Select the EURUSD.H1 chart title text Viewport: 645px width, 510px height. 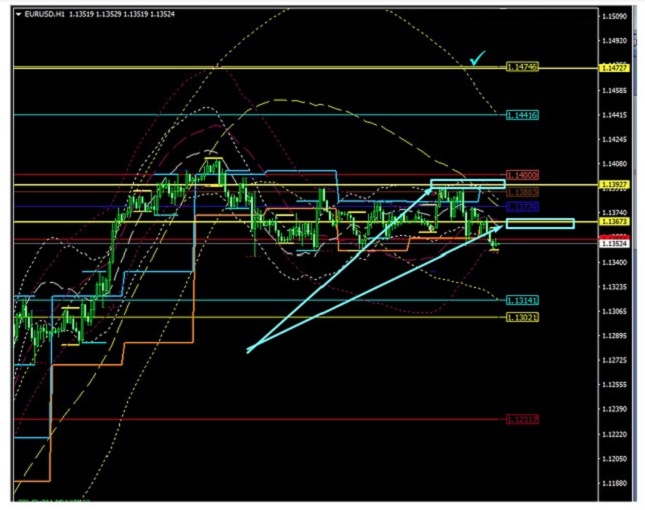point(46,15)
